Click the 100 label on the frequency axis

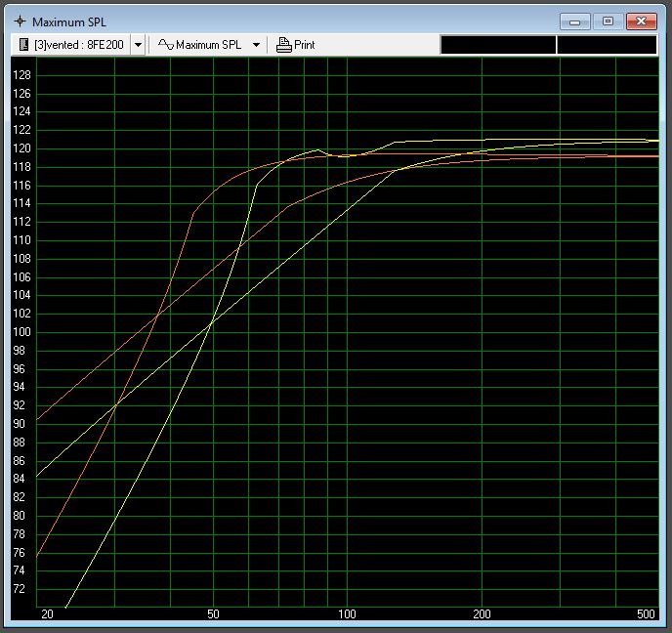pyautogui.click(x=347, y=614)
